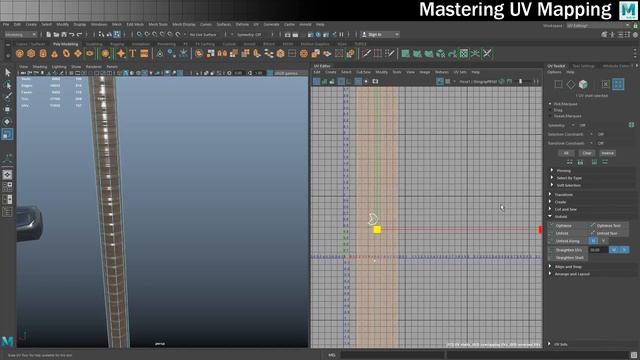Create a polygon torus from the shelf
Image resolution: width=640 pixels, height=360 pixels.
66,53
